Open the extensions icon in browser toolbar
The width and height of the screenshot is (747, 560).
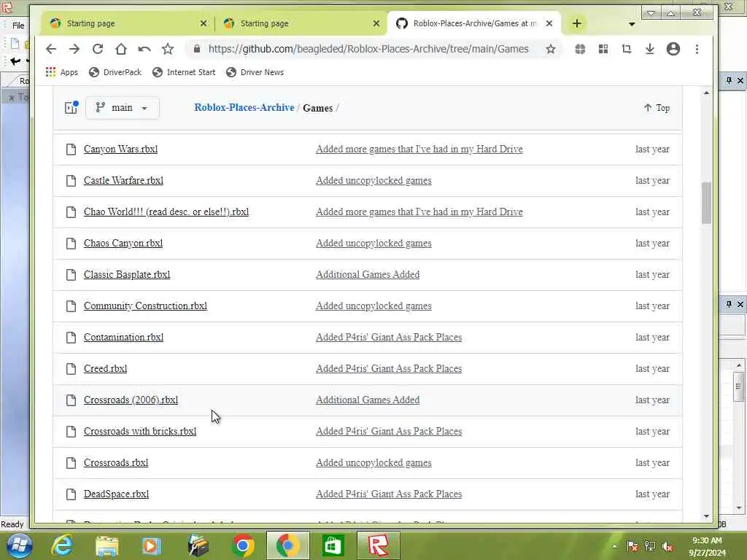580,49
